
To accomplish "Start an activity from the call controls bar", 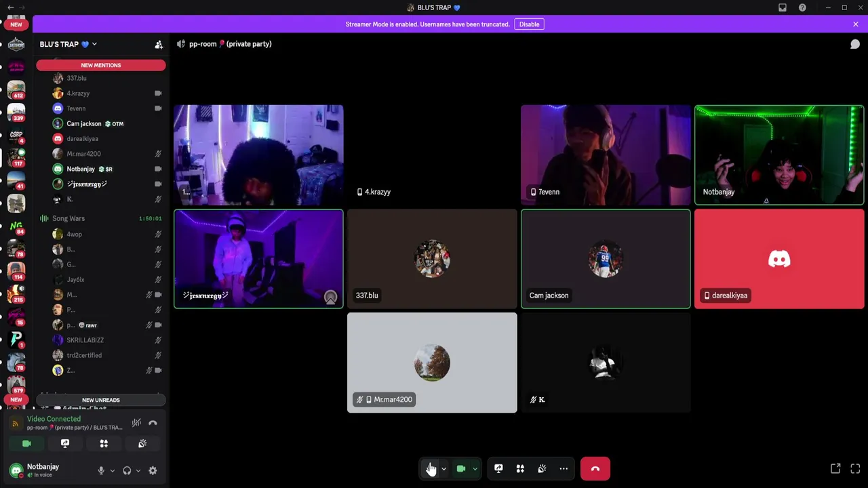I will point(520,468).
